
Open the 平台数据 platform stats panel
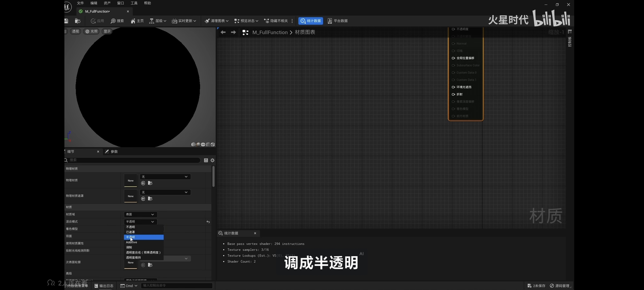[338, 21]
